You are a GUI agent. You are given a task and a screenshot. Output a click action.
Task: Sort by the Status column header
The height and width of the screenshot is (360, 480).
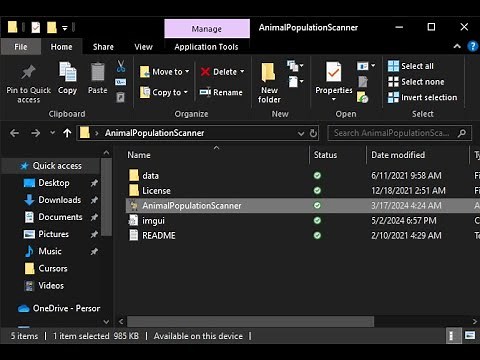pos(338,155)
